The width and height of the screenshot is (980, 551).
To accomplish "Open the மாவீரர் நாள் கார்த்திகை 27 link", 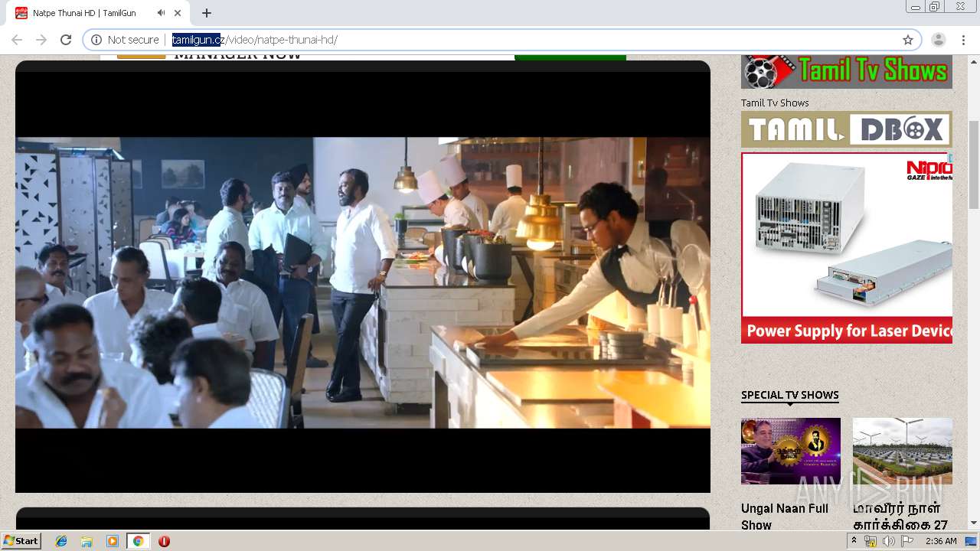I will click(x=900, y=517).
